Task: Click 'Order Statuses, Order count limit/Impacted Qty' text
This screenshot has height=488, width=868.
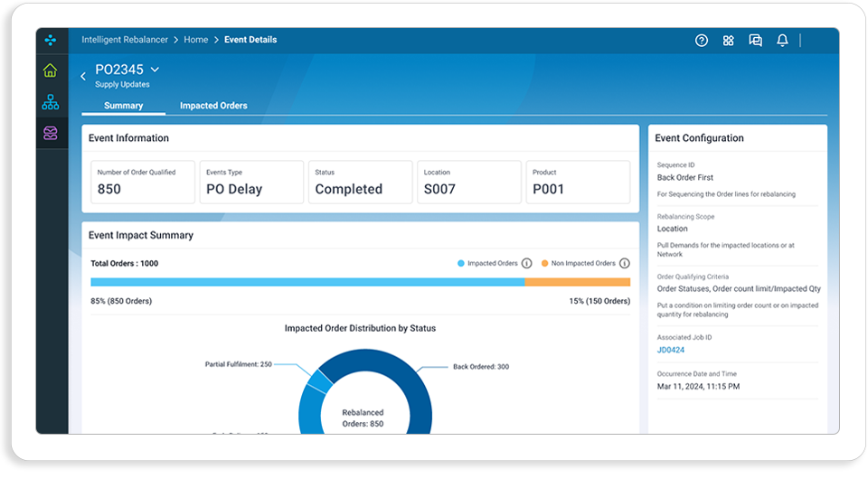Action: pyautogui.click(x=739, y=288)
